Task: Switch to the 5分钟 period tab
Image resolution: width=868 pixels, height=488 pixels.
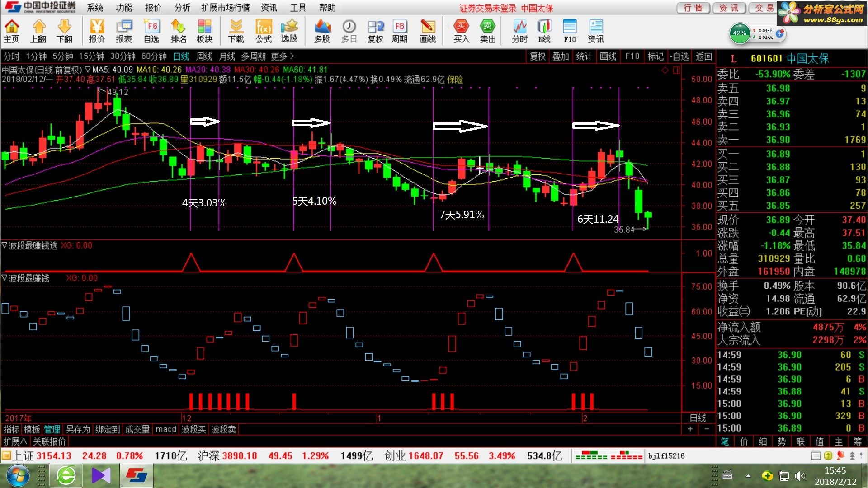Action: point(62,56)
